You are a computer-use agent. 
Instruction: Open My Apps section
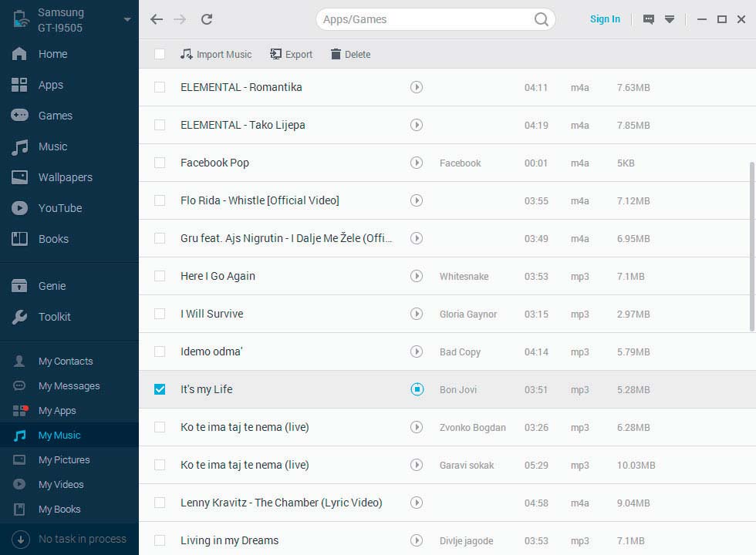[69, 410]
